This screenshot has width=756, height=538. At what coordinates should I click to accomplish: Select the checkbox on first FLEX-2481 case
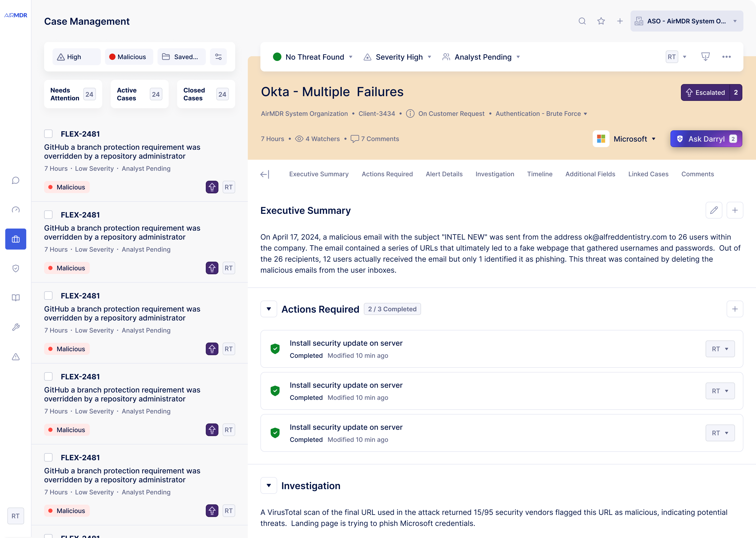tap(48, 133)
